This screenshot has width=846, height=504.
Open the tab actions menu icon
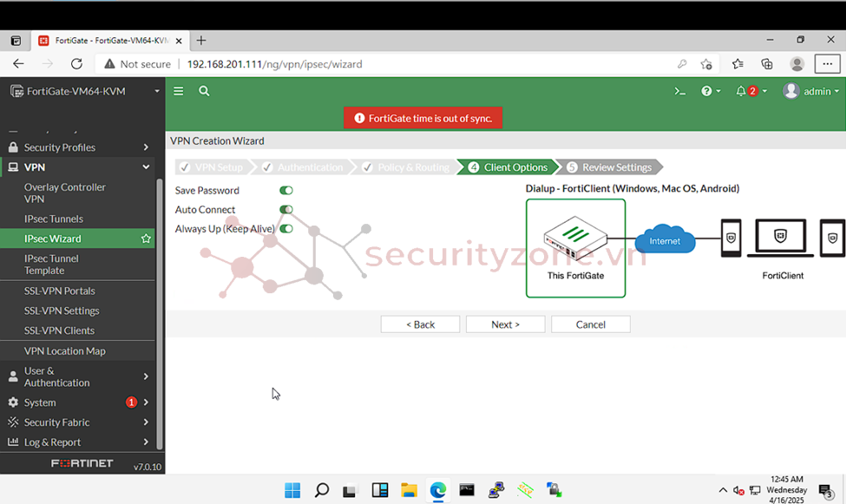point(16,41)
